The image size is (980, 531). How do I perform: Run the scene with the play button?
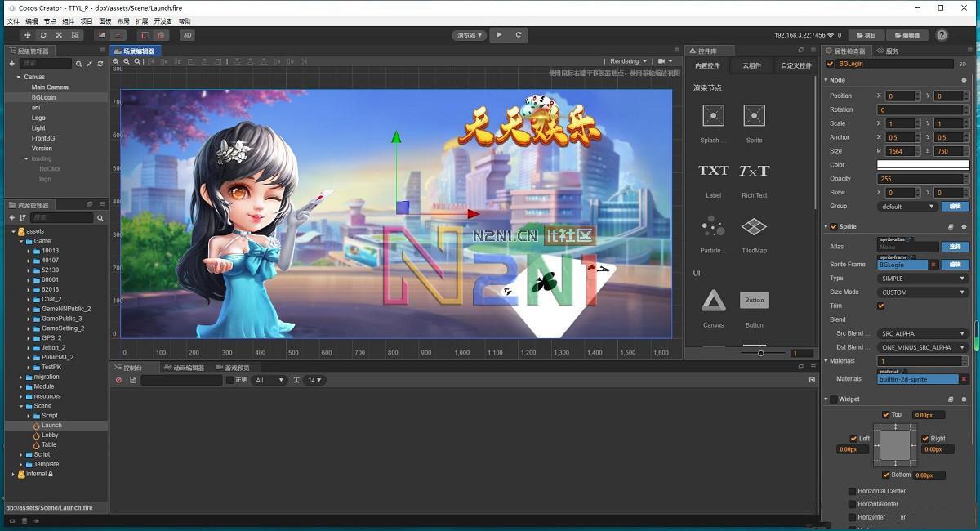point(499,34)
